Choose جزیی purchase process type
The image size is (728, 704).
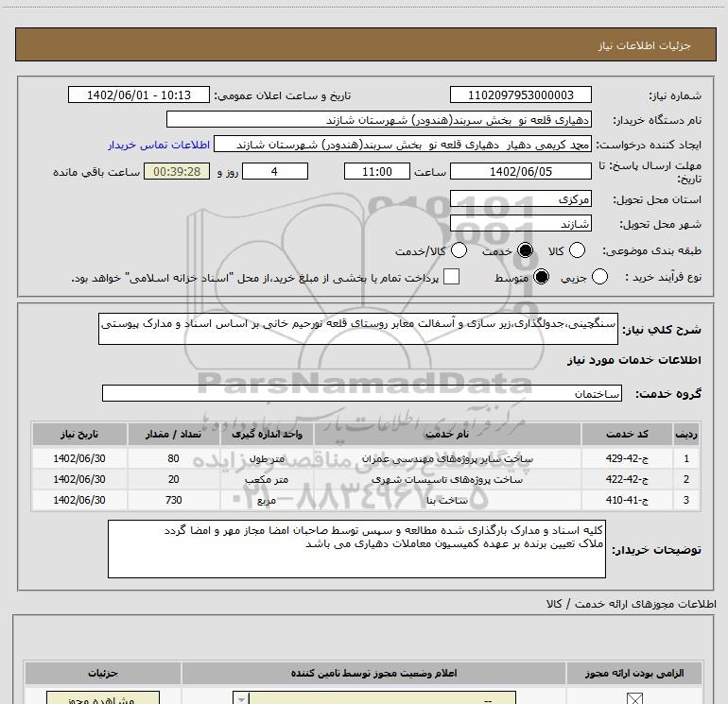(599, 277)
